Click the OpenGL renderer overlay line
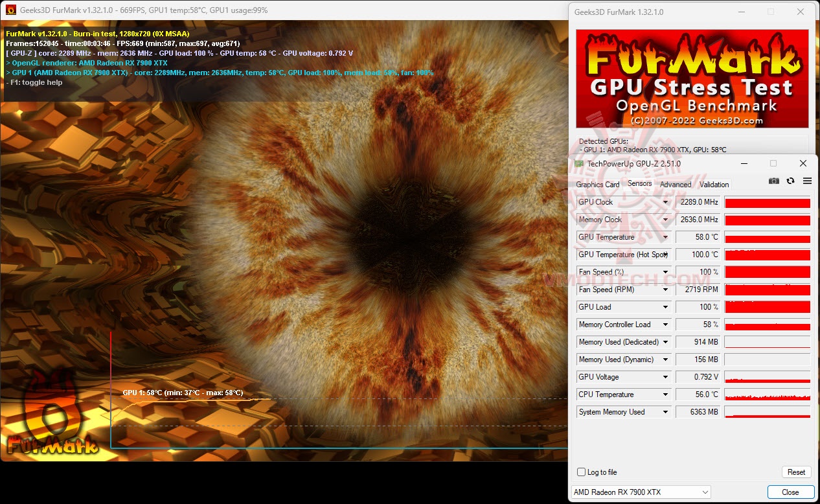 86,63
